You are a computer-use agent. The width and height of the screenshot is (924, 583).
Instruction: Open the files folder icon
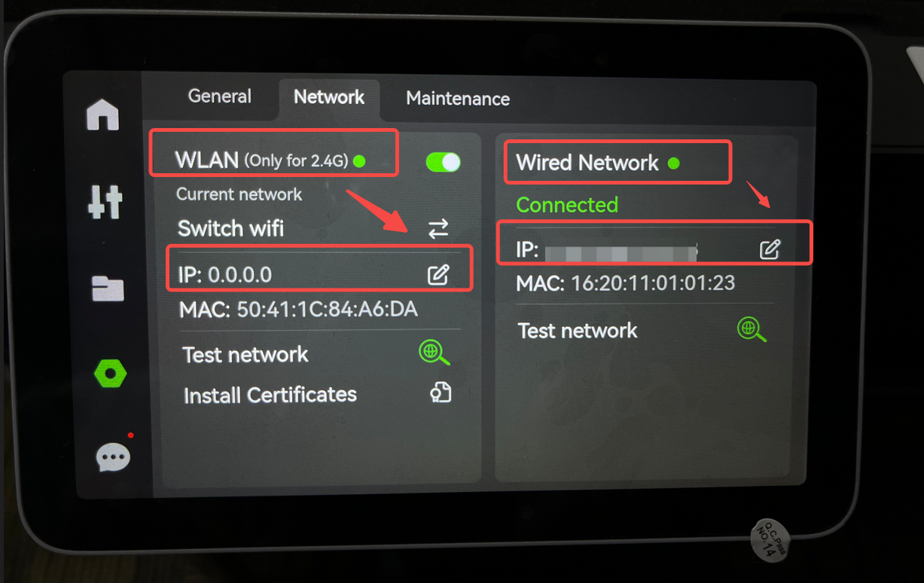tap(108, 288)
